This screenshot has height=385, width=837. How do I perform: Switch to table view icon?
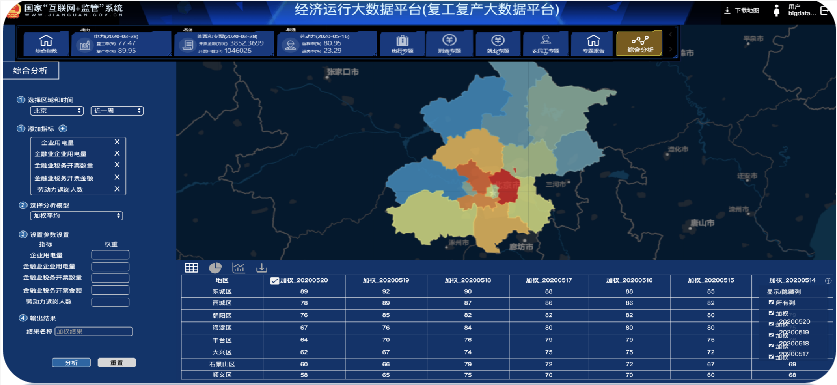[191, 268]
